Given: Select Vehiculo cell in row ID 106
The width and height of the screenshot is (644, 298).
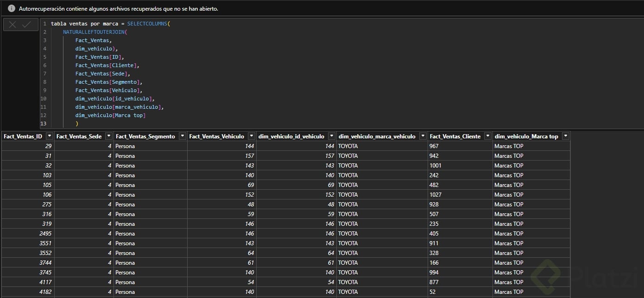Looking at the screenshot, I should [222, 194].
